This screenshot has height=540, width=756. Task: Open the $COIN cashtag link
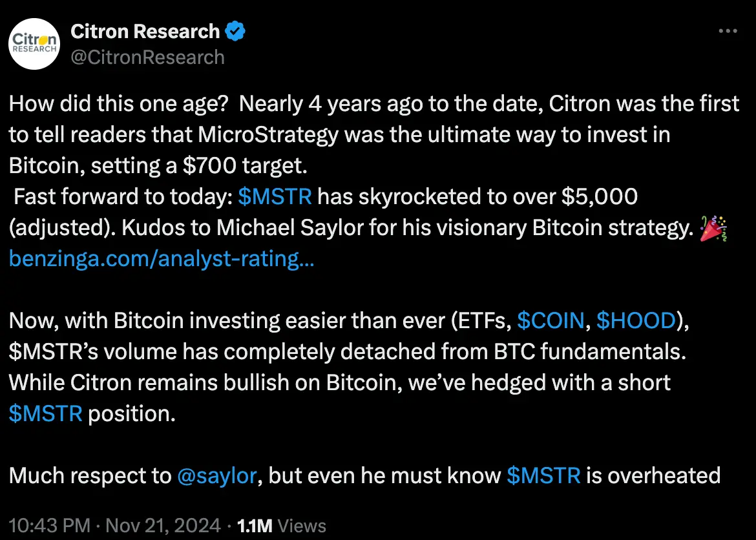[x=551, y=320]
